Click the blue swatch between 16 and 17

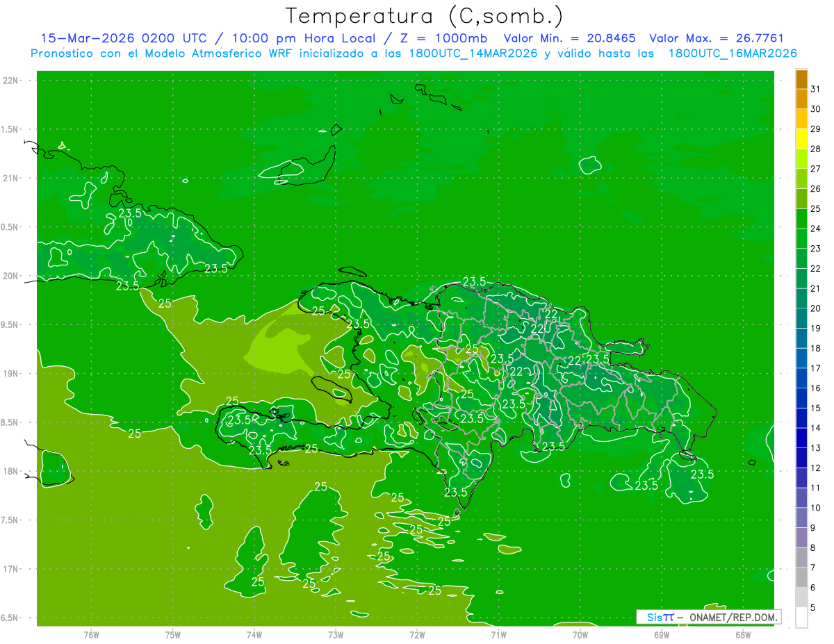(x=801, y=378)
